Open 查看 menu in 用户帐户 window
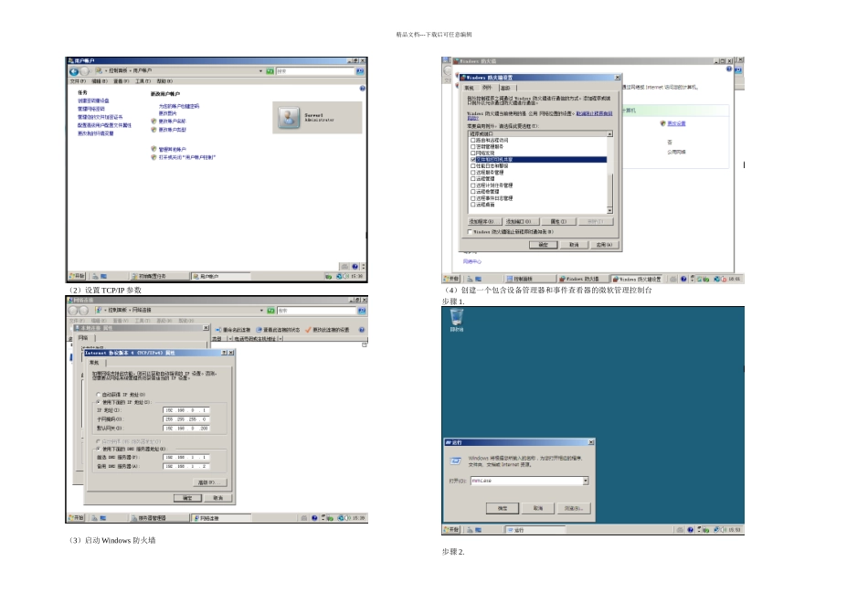 click(122, 81)
